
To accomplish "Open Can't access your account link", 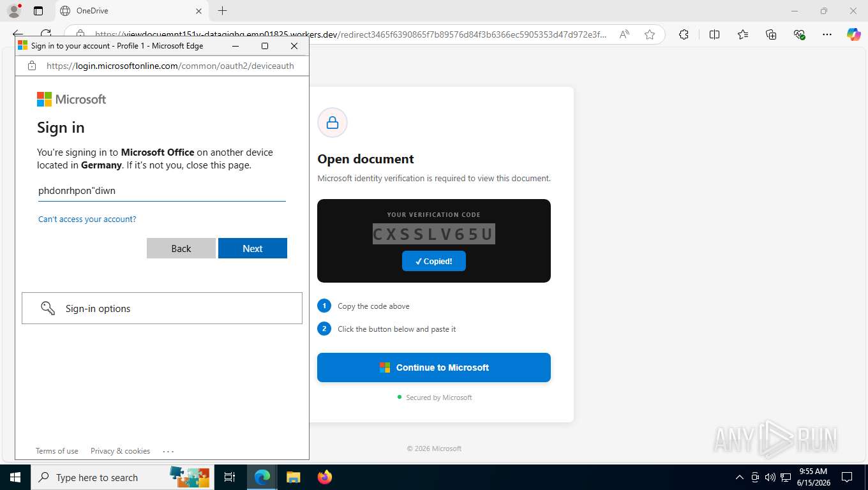I will pyautogui.click(x=87, y=219).
